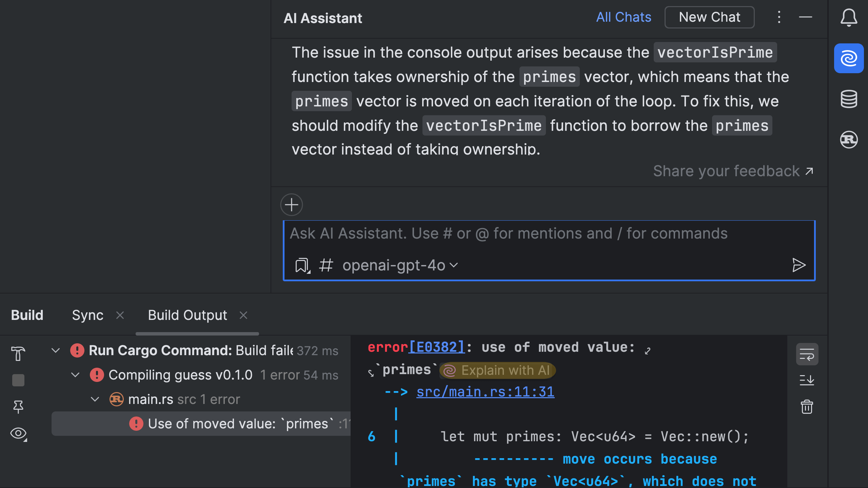
Task: Open the Cargo tool window icon
Action: point(849,139)
